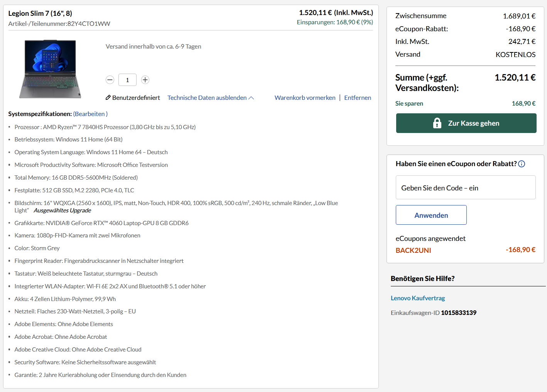Click Security Software specification line
Image resolution: width=547 pixels, height=392 pixels.
[85, 362]
